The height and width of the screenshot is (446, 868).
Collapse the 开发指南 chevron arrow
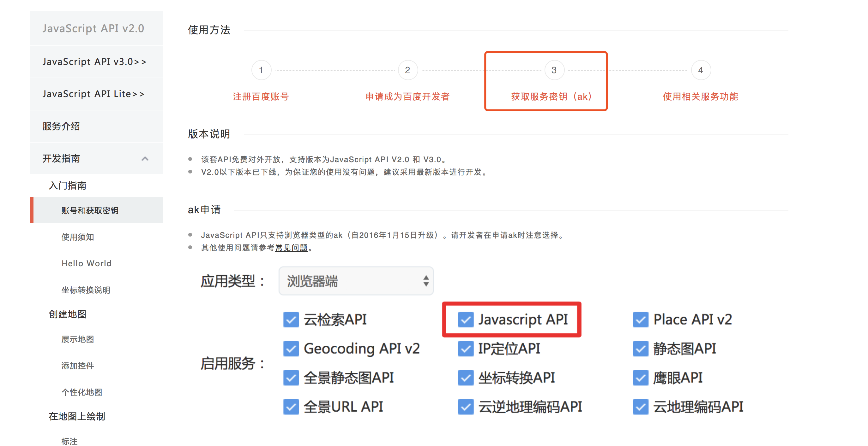[x=145, y=159]
